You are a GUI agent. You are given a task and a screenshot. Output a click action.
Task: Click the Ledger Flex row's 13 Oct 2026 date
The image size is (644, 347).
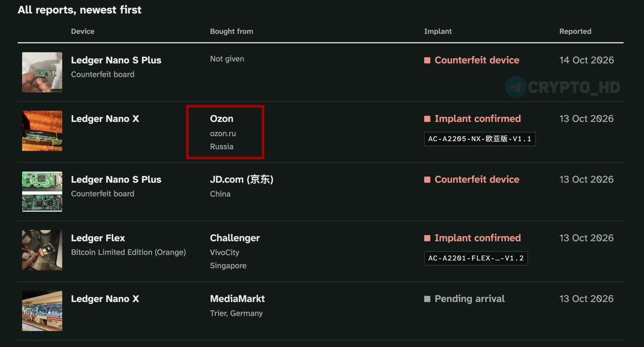click(587, 238)
